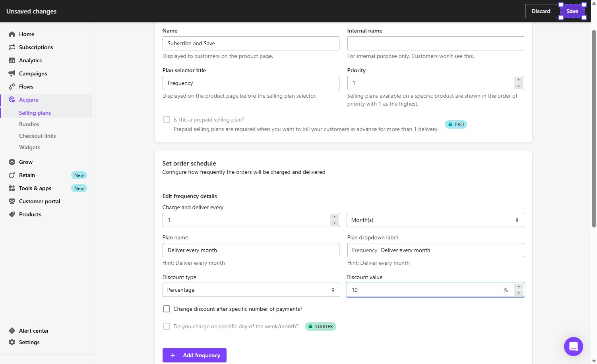Click the 'Set order schedule' heading
Viewport: 597px width, 364px height.
point(189,163)
